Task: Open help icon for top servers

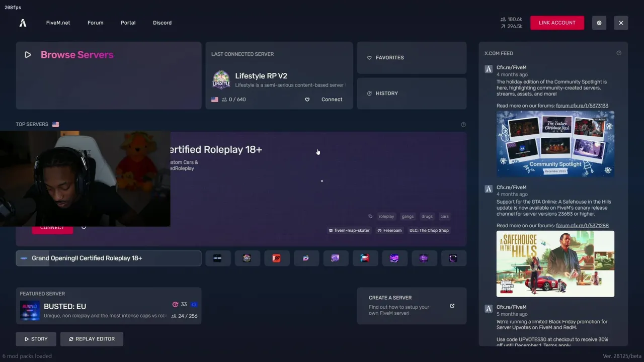Action: click(463, 124)
